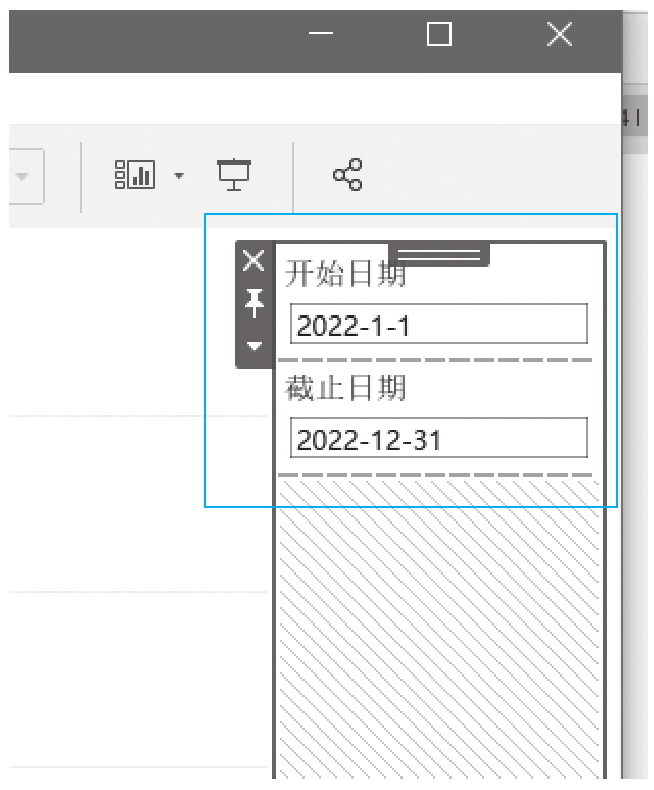
Task: Click the share icon in the toolbar
Action: click(348, 174)
